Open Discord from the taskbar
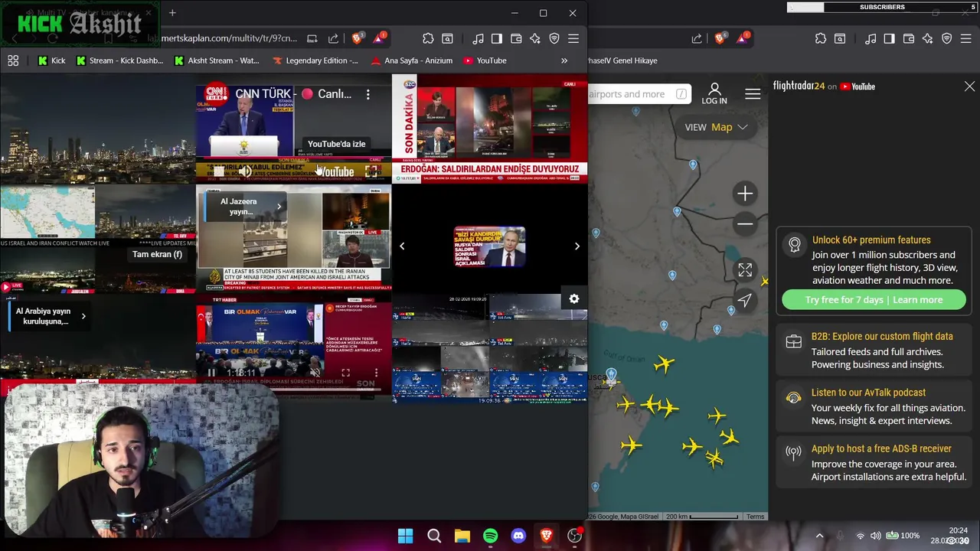The height and width of the screenshot is (551, 980). (518, 536)
